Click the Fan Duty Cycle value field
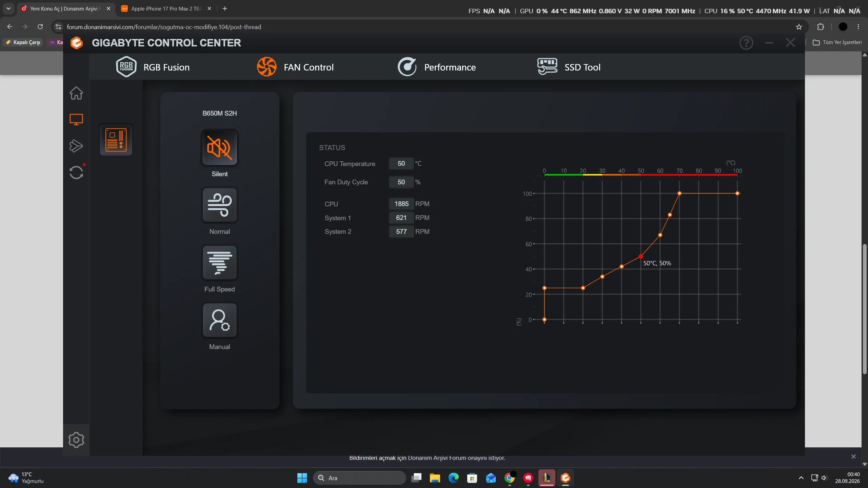The width and height of the screenshot is (868, 488). [401, 182]
